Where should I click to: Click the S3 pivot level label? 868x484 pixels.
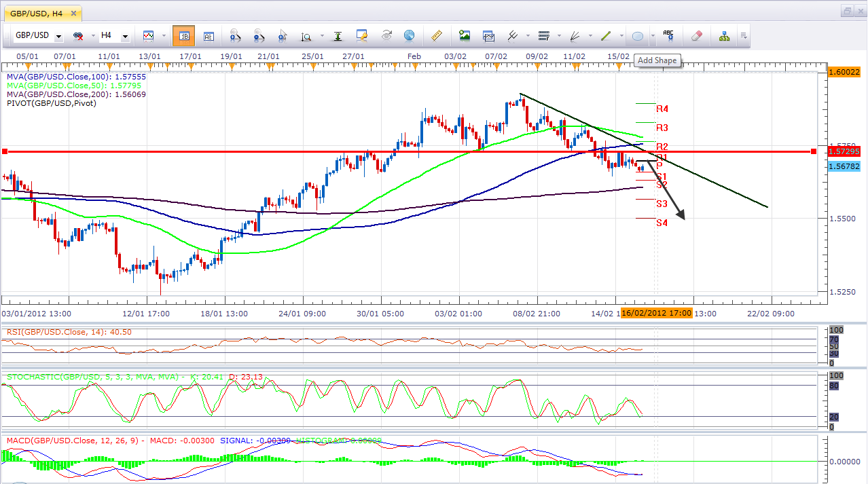[662, 204]
